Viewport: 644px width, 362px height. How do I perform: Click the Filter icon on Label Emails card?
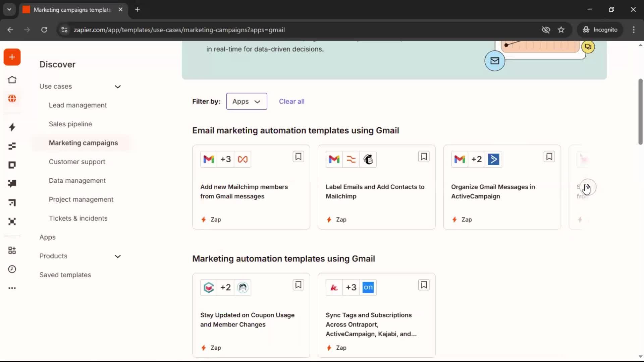coord(351,159)
